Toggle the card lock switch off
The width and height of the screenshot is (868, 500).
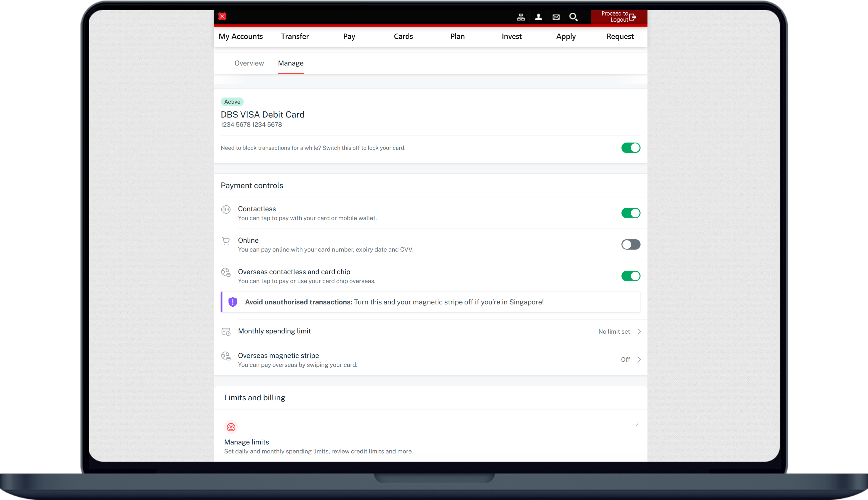tap(630, 148)
